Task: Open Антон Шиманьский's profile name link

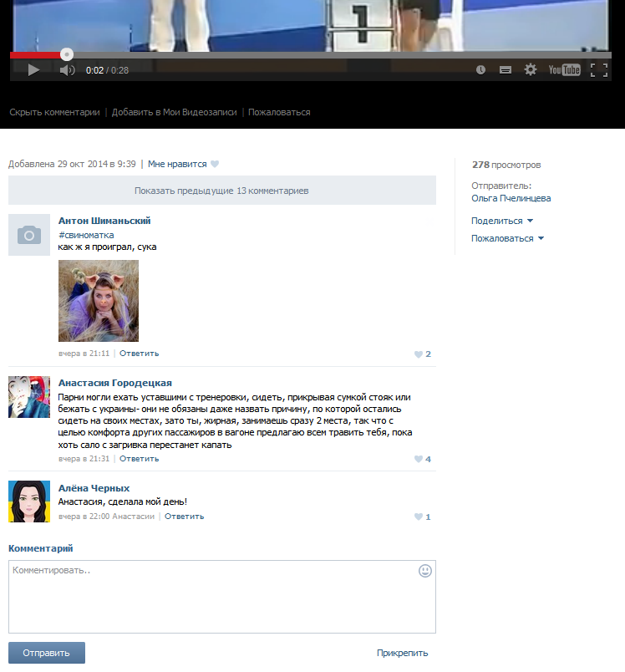Action: (104, 221)
